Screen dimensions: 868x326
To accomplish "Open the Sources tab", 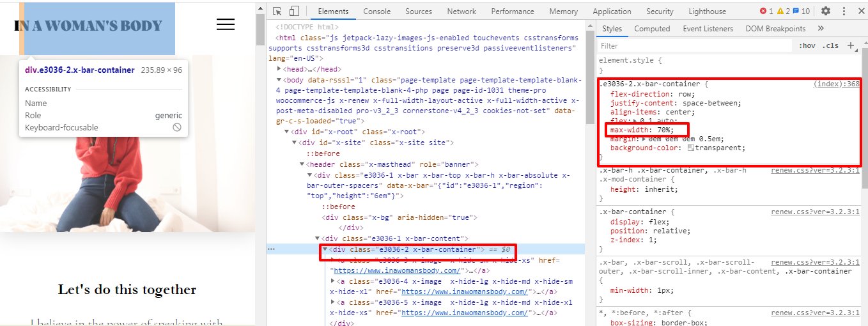I will tap(419, 11).
